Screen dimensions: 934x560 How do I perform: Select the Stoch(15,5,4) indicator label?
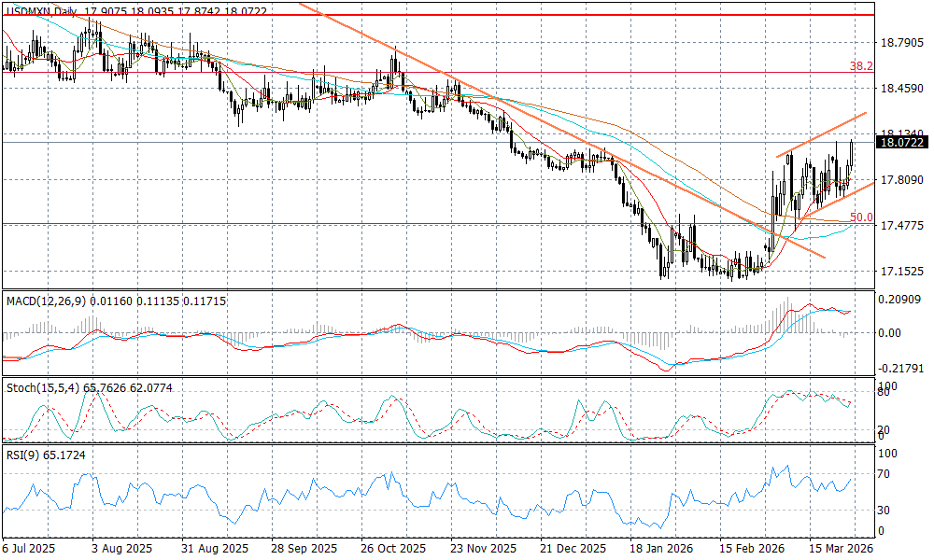point(42,386)
